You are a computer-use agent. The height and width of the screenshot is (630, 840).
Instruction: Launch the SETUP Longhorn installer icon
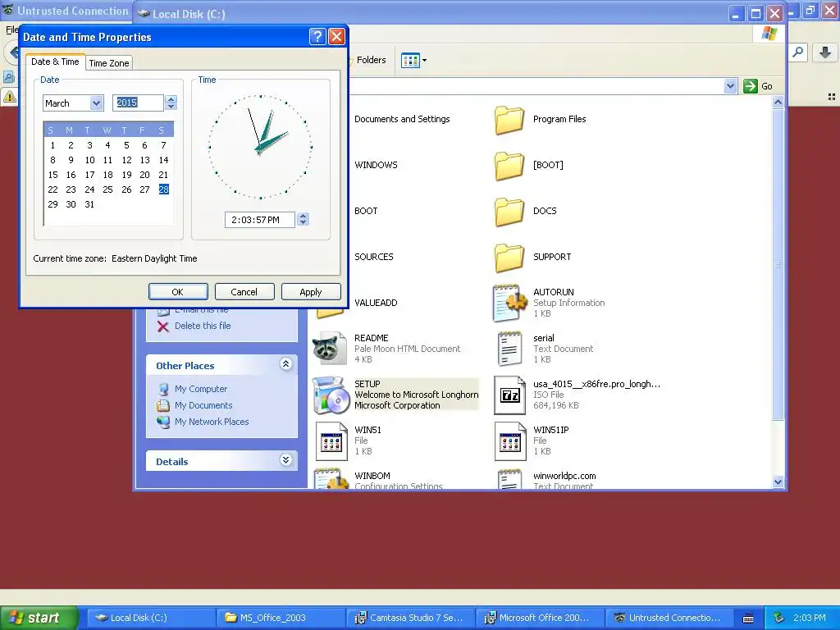330,395
